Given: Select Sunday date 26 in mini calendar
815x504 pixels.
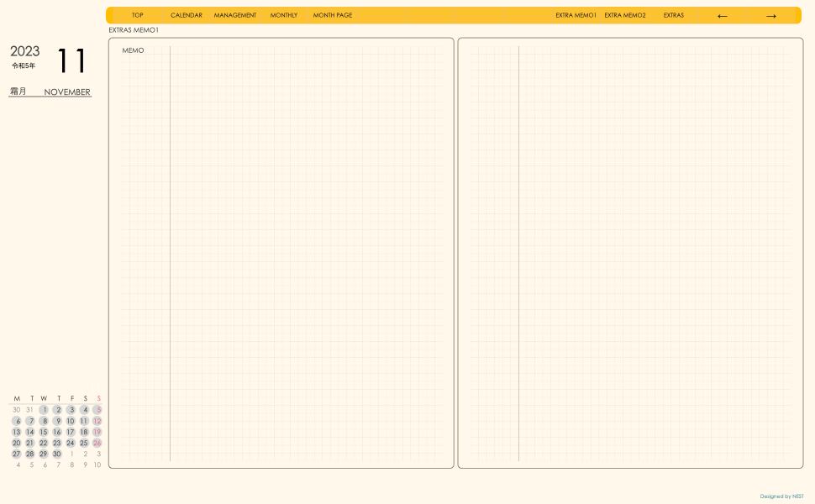Looking at the screenshot, I should point(97,443).
